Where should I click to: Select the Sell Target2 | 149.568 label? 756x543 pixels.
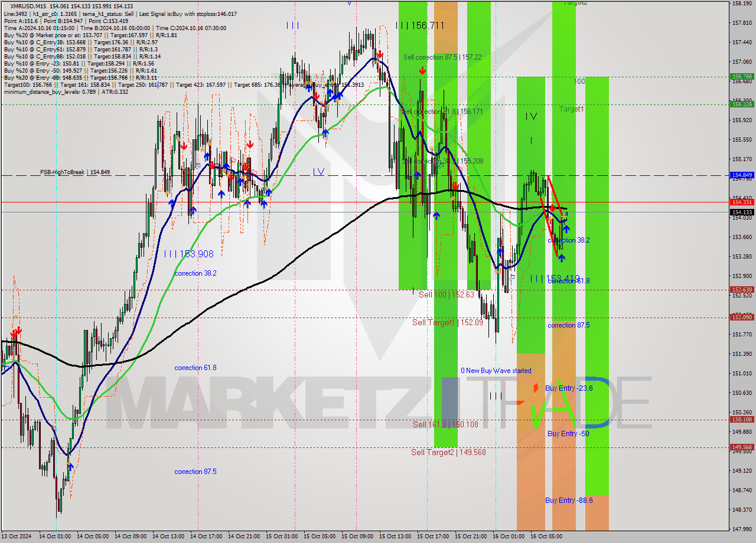coord(448,452)
